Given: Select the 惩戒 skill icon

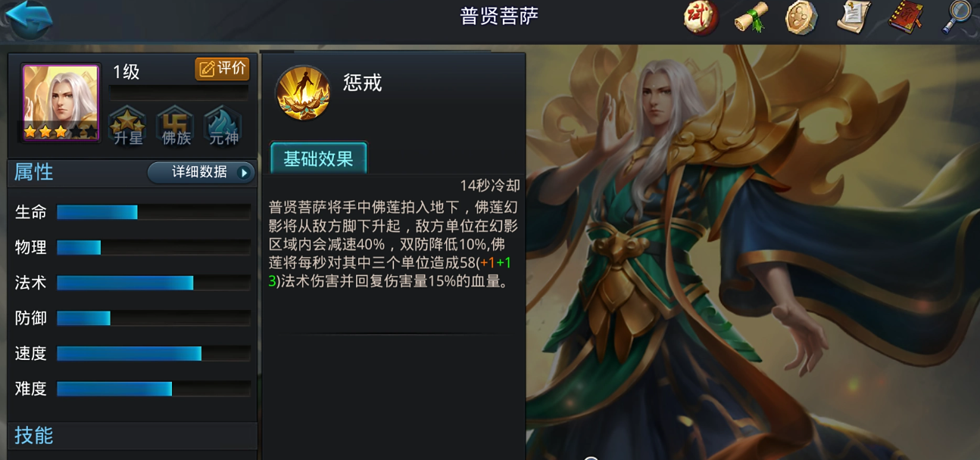Looking at the screenshot, I should 302,93.
